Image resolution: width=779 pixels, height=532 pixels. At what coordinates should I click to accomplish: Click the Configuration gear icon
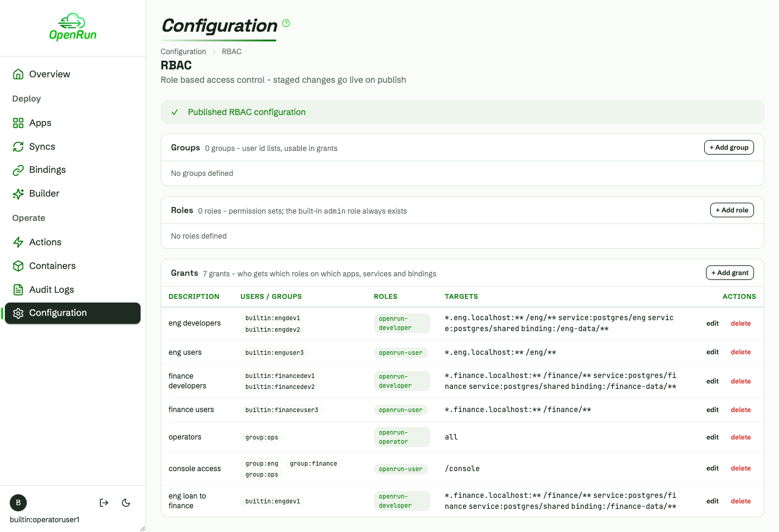[x=18, y=313]
